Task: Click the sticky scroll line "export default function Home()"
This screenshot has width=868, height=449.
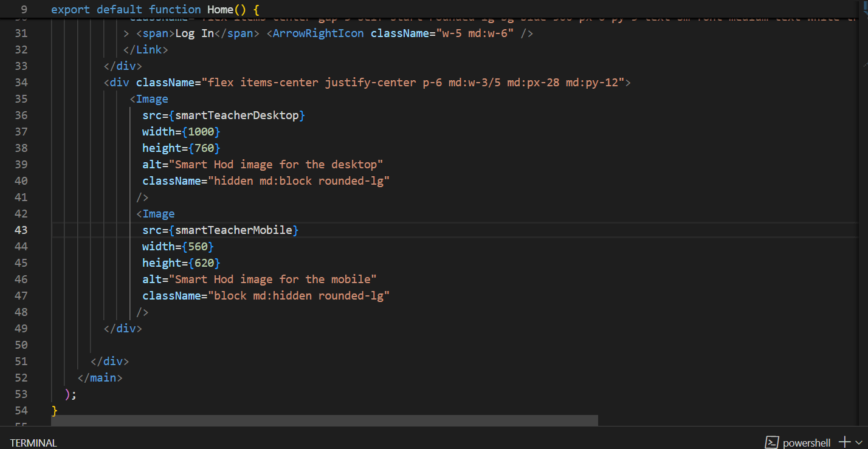Action: 155,10
